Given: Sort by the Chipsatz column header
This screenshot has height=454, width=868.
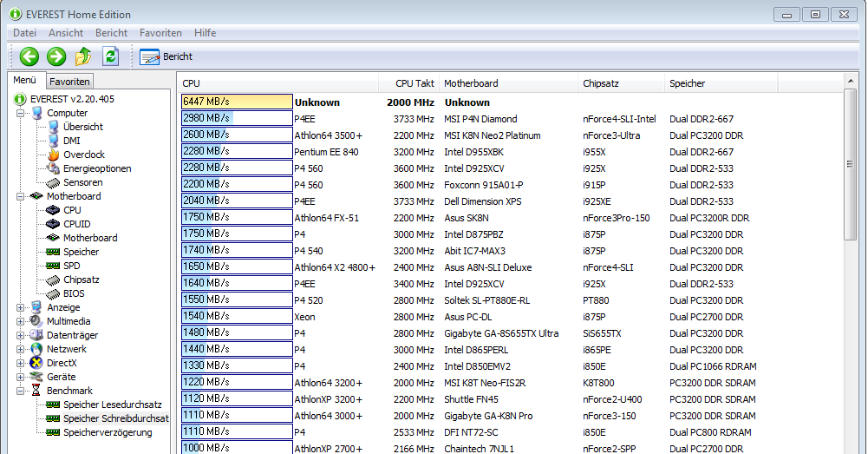Looking at the screenshot, I should click(621, 83).
